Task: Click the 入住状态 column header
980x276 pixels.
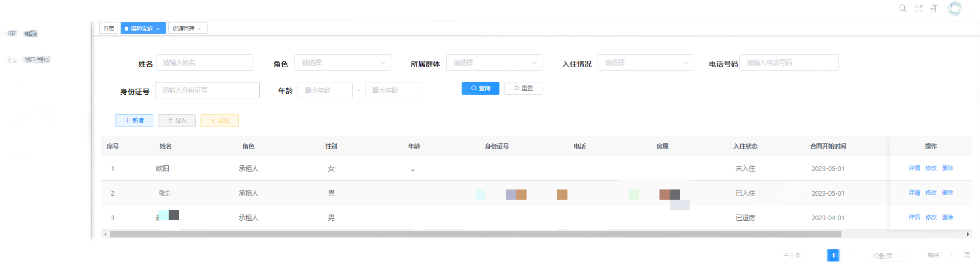Action: pos(745,146)
